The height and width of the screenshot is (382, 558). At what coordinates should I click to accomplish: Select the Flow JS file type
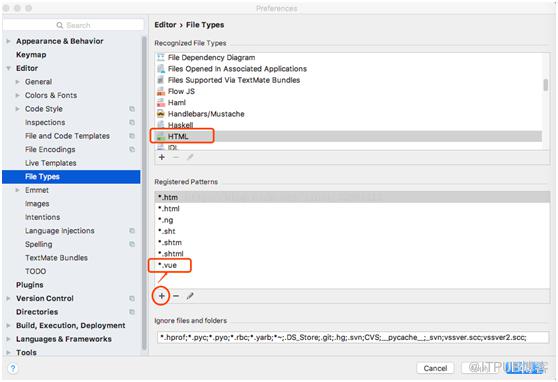point(349,91)
